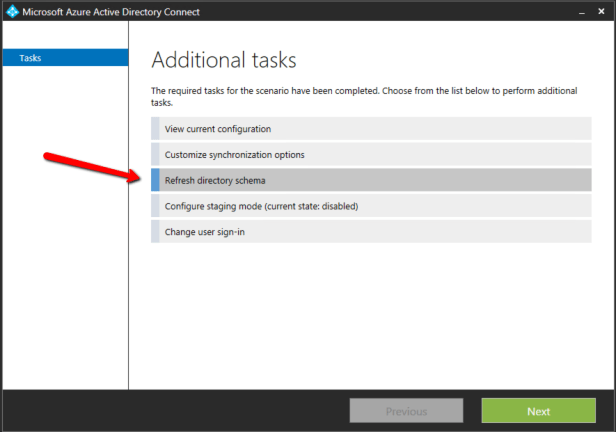Image resolution: width=616 pixels, height=432 pixels.
Task: Click the marker strip beside Configure staging mode
Action: 155,206
